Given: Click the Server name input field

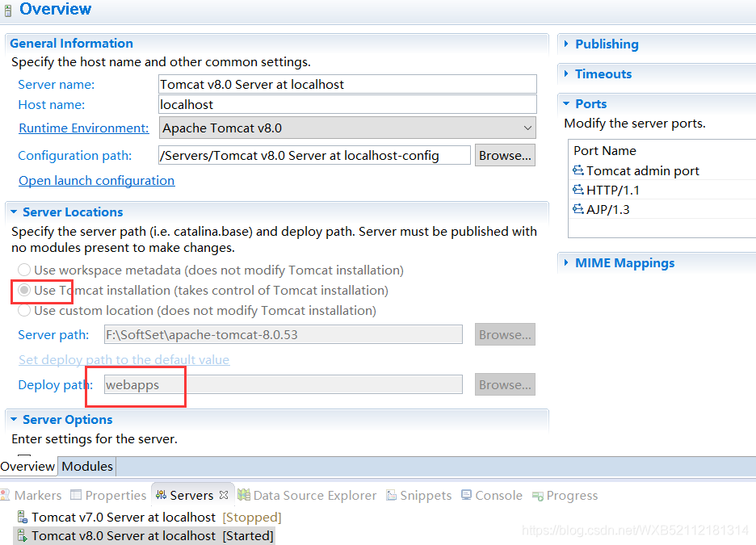Looking at the screenshot, I should click(x=347, y=84).
